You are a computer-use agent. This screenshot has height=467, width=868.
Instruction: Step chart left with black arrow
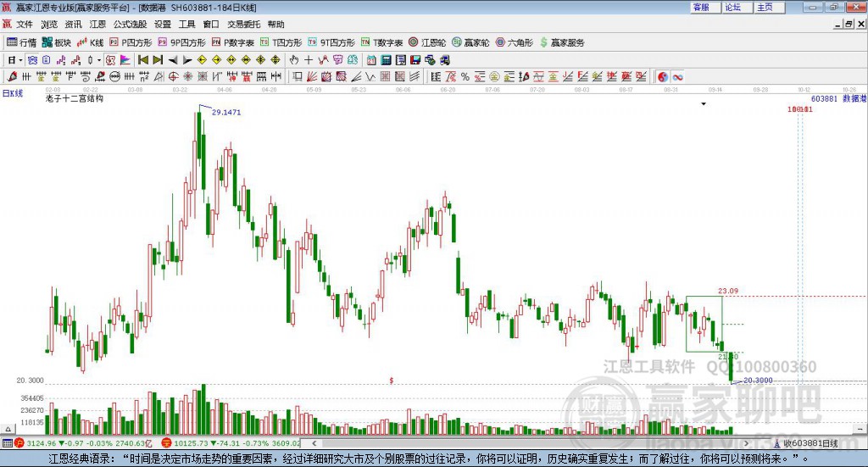pos(173,60)
